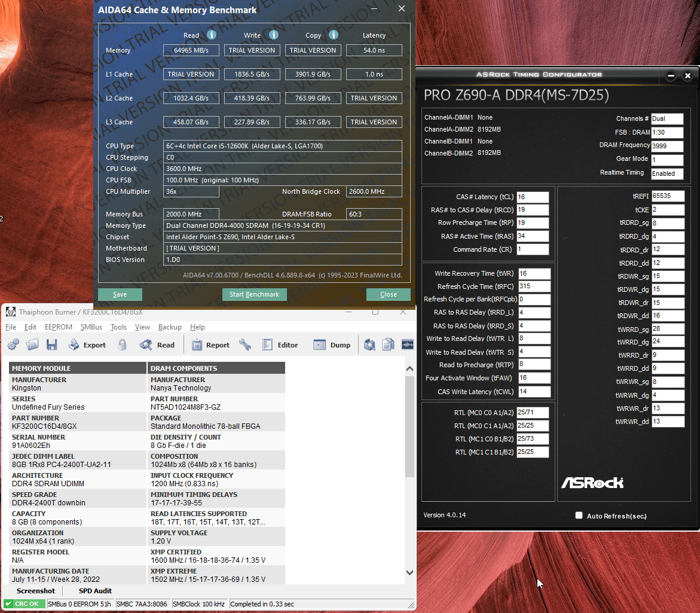This screenshot has width=700, height=613.
Task: Click the RAS# Active Time (tRAS) field
Action: [x=533, y=236]
